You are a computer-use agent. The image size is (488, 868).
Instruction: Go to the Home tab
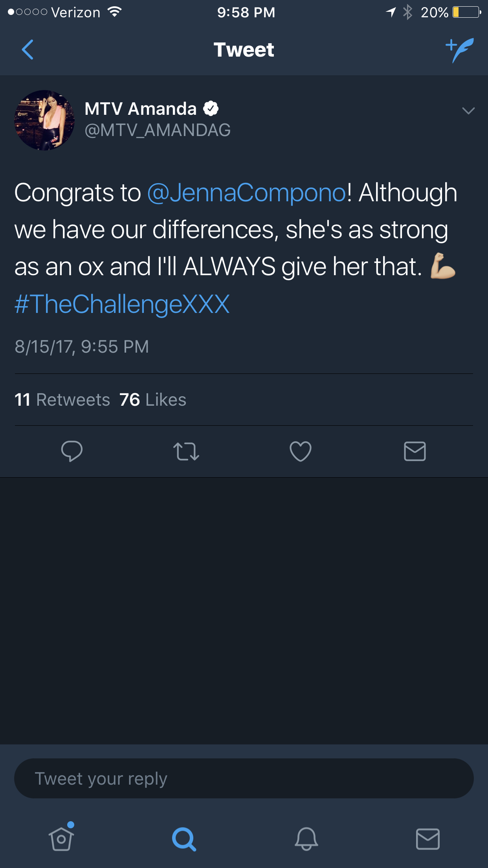[61, 837]
